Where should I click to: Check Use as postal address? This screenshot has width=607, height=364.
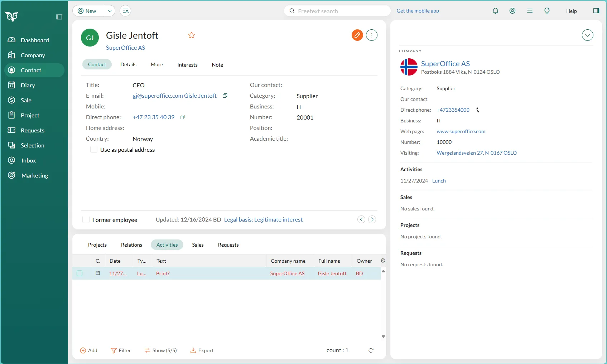pyautogui.click(x=94, y=150)
